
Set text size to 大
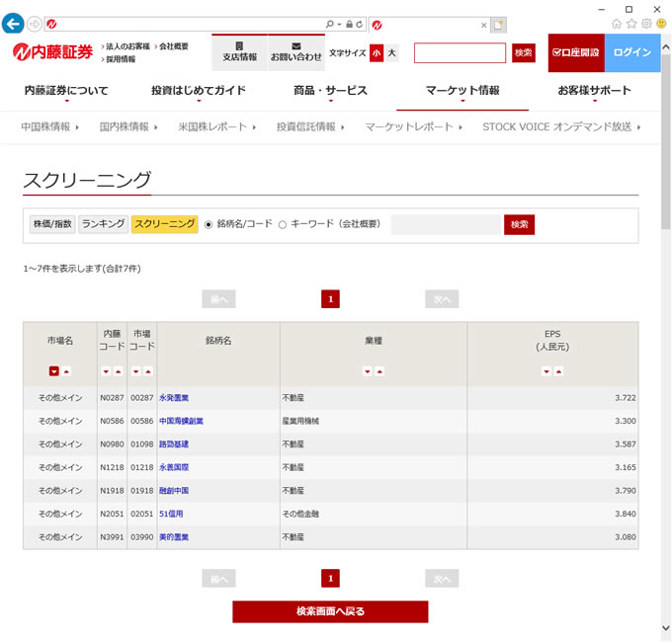tap(391, 52)
